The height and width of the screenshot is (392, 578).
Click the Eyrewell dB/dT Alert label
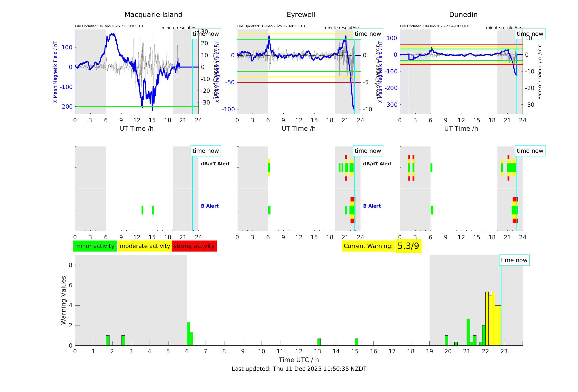[x=377, y=164]
